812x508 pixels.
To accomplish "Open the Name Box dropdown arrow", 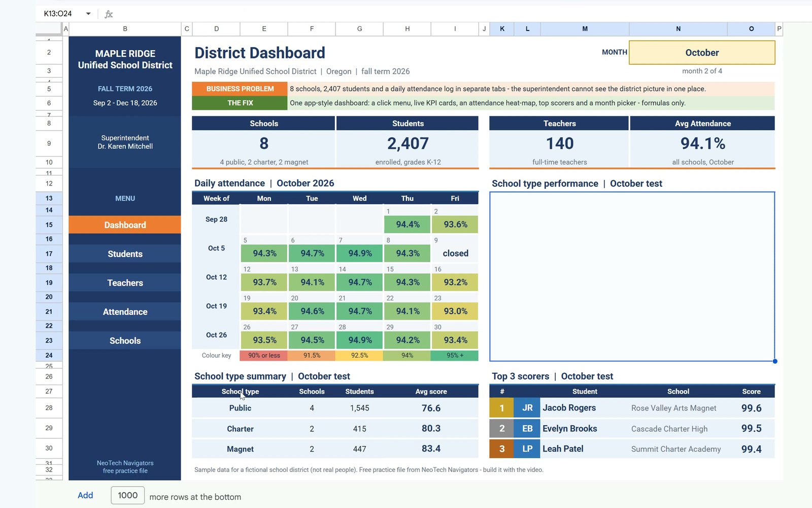I will tap(88, 14).
